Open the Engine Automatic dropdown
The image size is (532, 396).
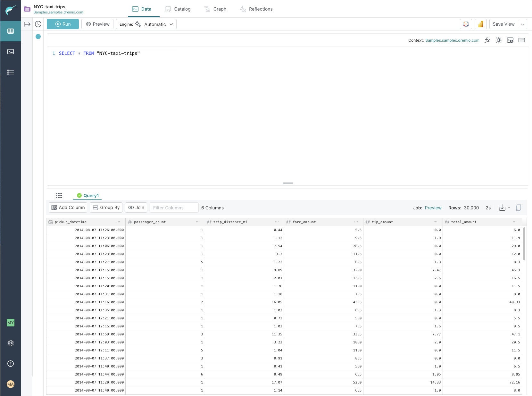(x=146, y=24)
